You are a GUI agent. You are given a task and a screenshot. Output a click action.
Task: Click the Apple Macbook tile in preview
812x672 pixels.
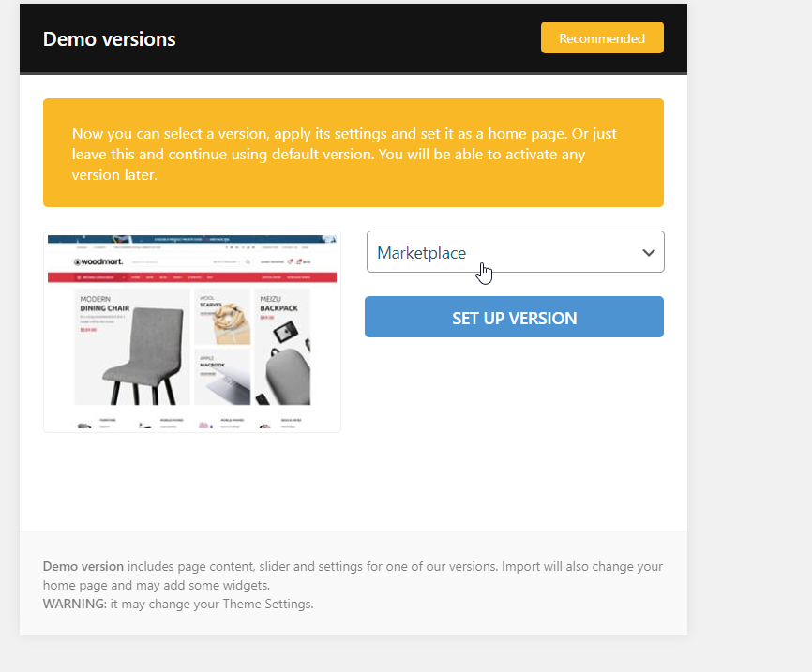(x=222, y=377)
